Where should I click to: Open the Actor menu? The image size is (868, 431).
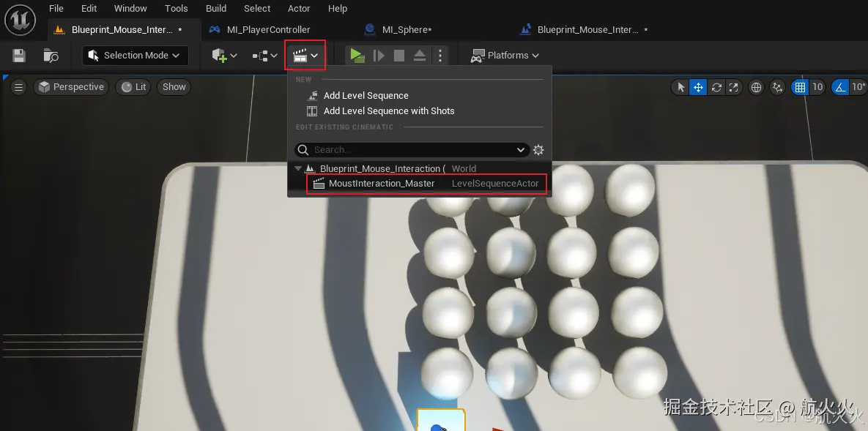[299, 8]
